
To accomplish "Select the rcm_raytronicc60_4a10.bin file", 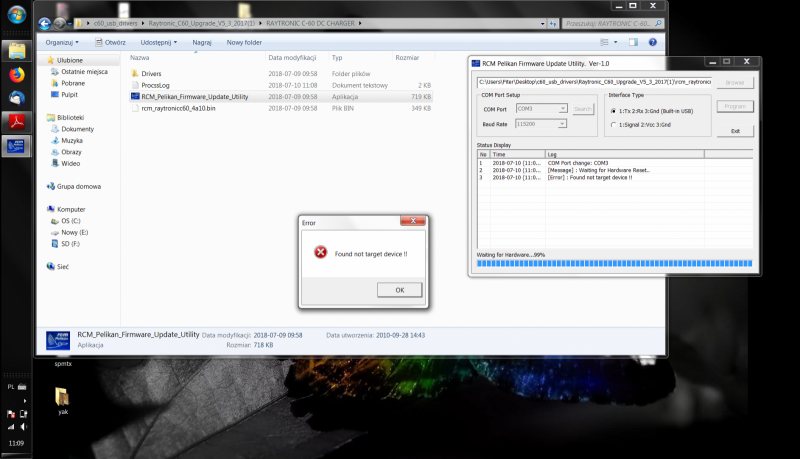I will 135,108.
